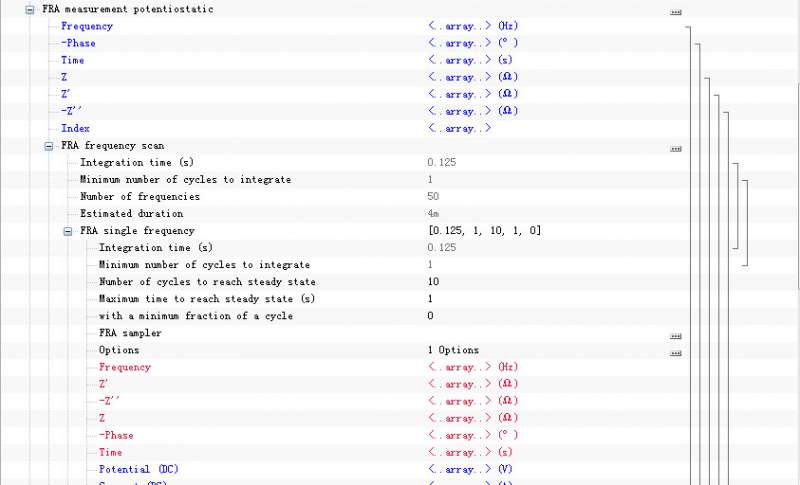The image size is (800, 485).
Task: Edit the Number of frequencies value 50
Action: (x=433, y=196)
